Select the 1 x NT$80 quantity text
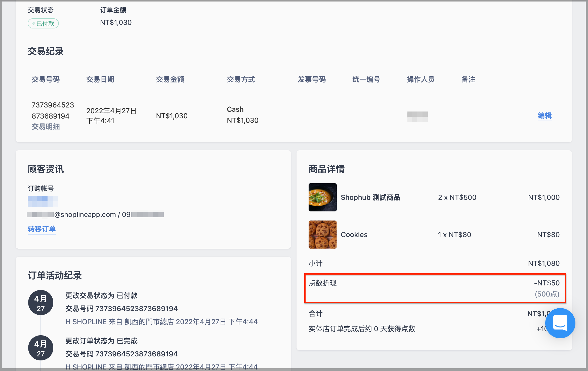Image resolution: width=588 pixels, height=371 pixels. [454, 235]
